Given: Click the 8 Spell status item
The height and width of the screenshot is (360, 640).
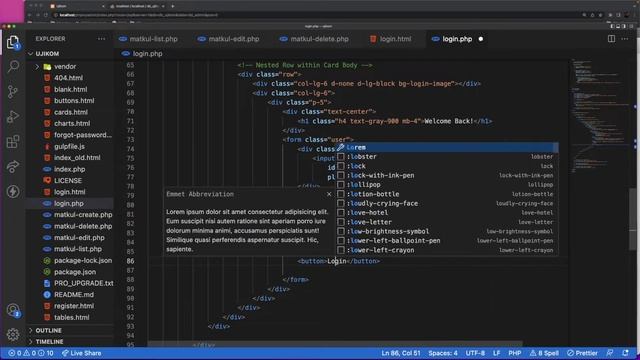Looking at the screenshot, I should coord(544,353).
